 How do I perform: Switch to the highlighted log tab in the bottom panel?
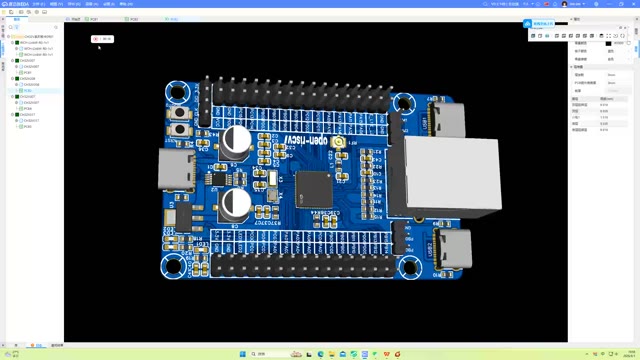coord(37,345)
